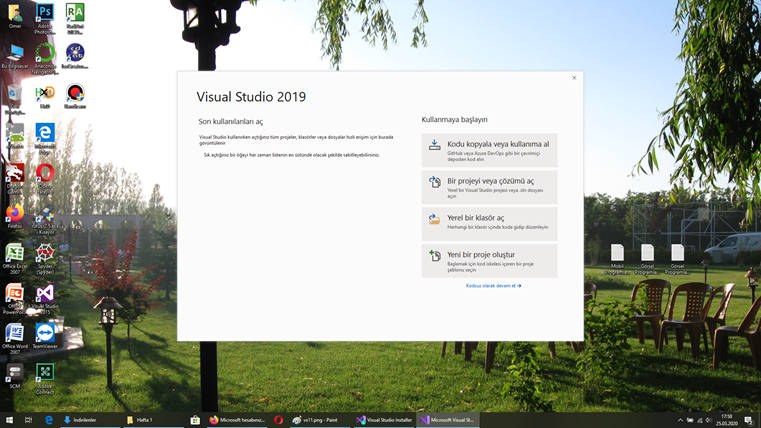Close the Visual Studio 2019 start window

tap(574, 78)
